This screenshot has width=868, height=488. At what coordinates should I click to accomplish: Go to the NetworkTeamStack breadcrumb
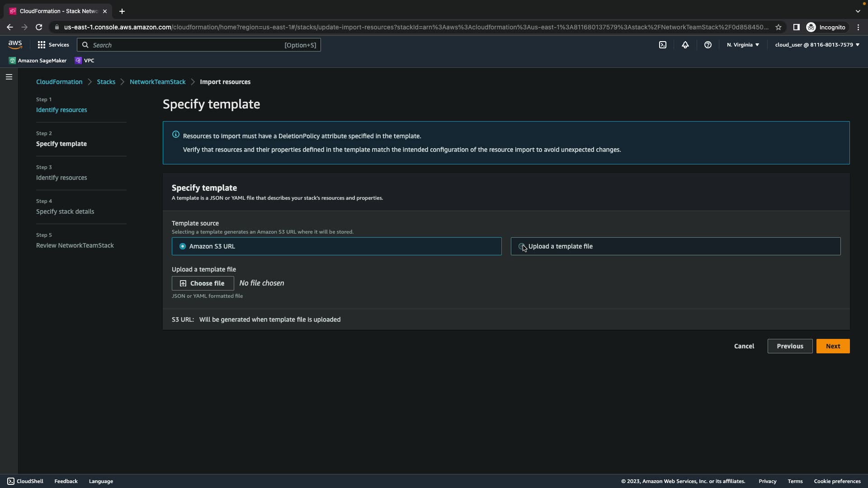click(157, 82)
